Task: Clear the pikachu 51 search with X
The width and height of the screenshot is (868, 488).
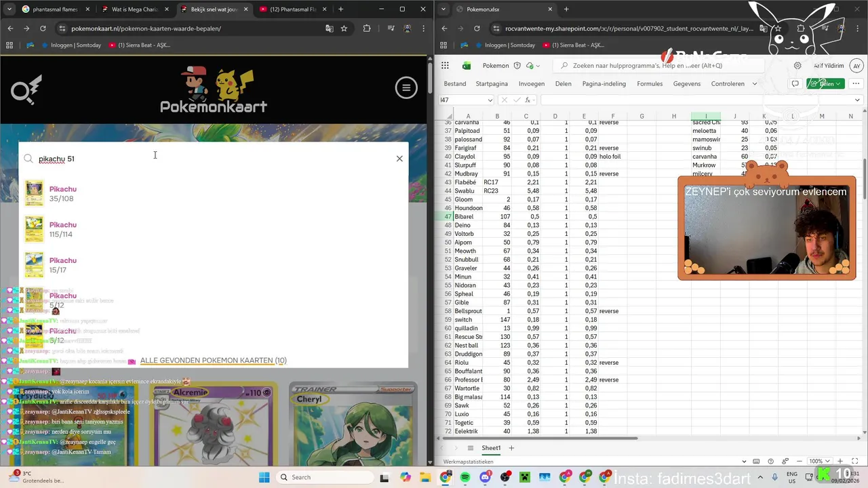Action: click(x=399, y=159)
